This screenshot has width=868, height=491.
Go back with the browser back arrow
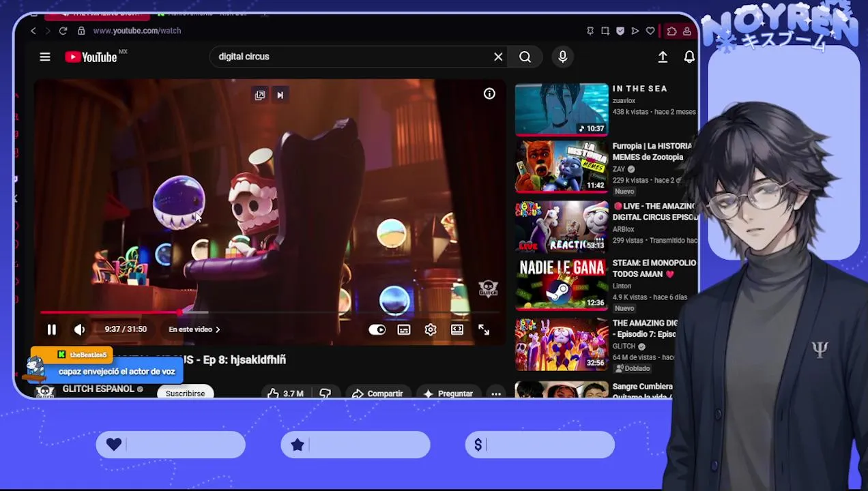click(33, 31)
